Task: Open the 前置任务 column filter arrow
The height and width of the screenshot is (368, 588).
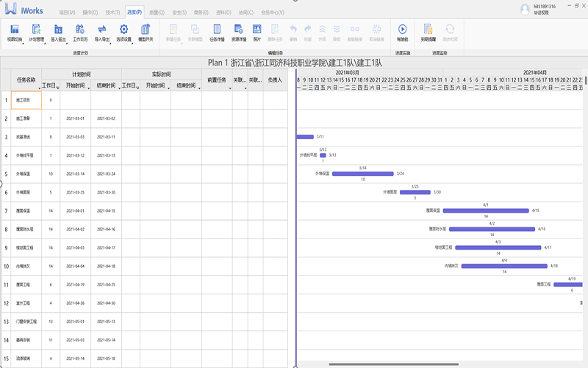Action: (230, 88)
